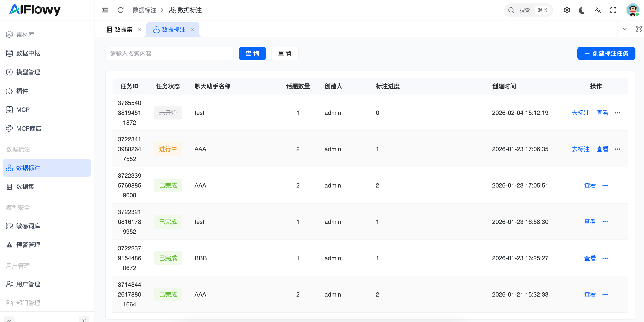The width and height of the screenshot is (644, 322).
Task: Switch to 数据集 tab
Action: [123, 30]
